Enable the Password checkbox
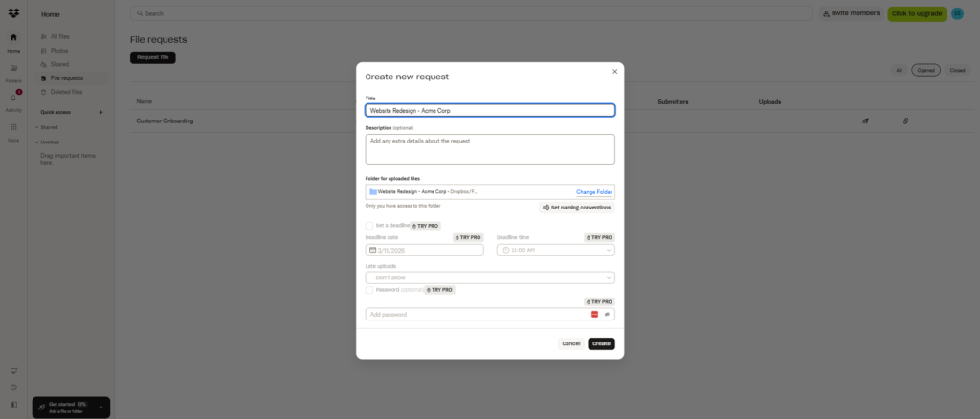Viewport: 980px width, 419px height. (369, 289)
